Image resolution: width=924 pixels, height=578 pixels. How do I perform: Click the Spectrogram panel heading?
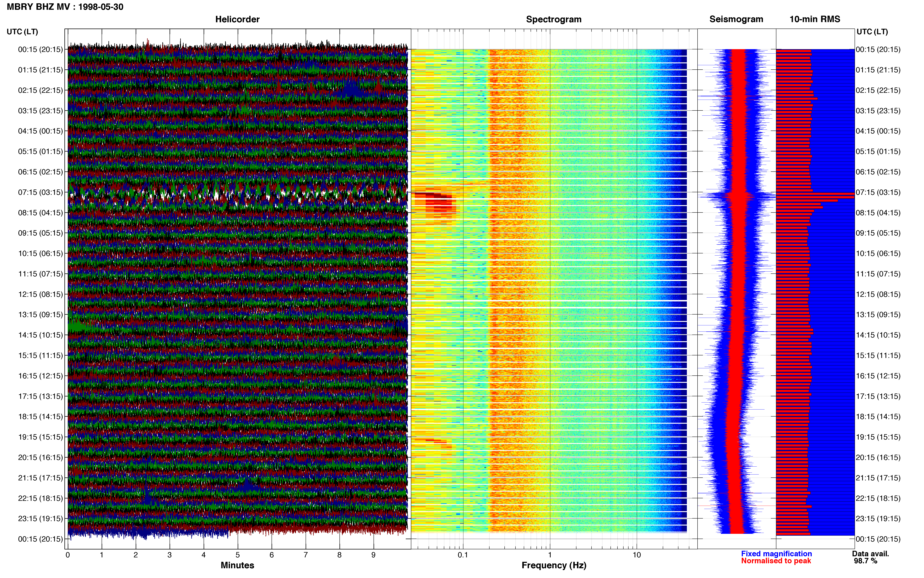point(554,19)
